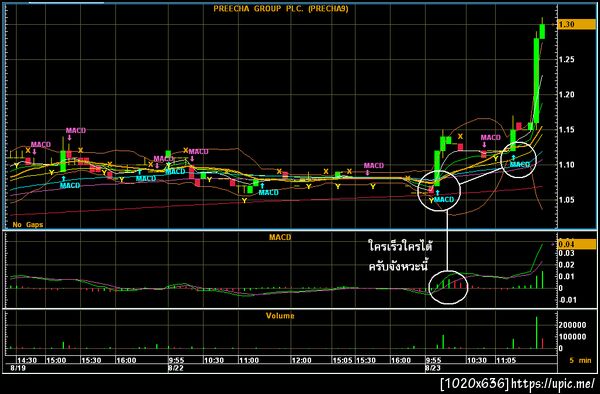Click the No Gaps label
Viewport: 600px width, 394px height.
(x=28, y=225)
